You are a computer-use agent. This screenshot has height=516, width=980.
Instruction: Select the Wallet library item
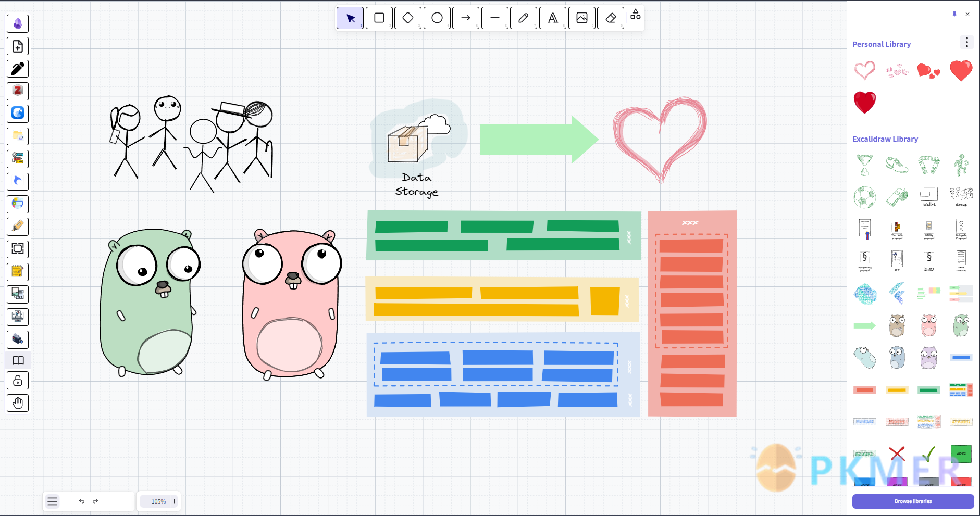point(929,197)
